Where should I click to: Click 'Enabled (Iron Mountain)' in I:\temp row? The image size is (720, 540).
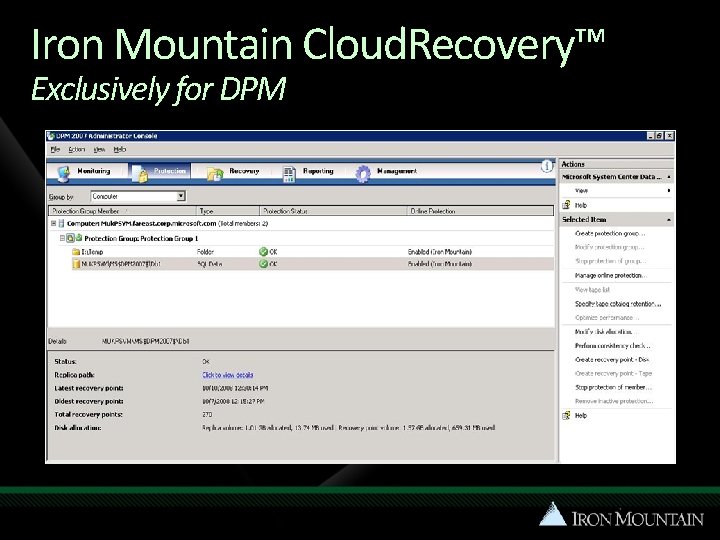coord(439,252)
